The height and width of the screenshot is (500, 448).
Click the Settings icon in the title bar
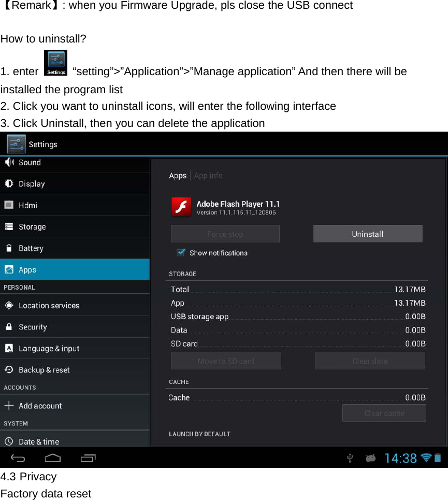coord(16,144)
